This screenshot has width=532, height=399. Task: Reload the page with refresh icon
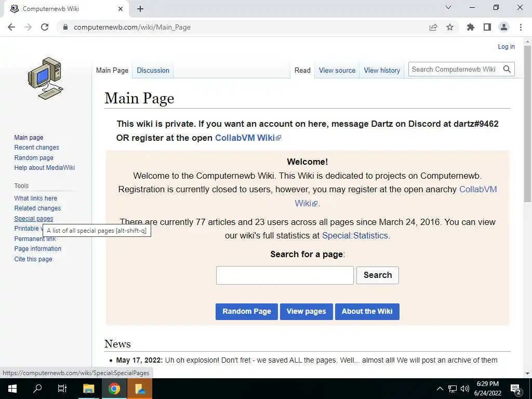[x=45, y=27]
